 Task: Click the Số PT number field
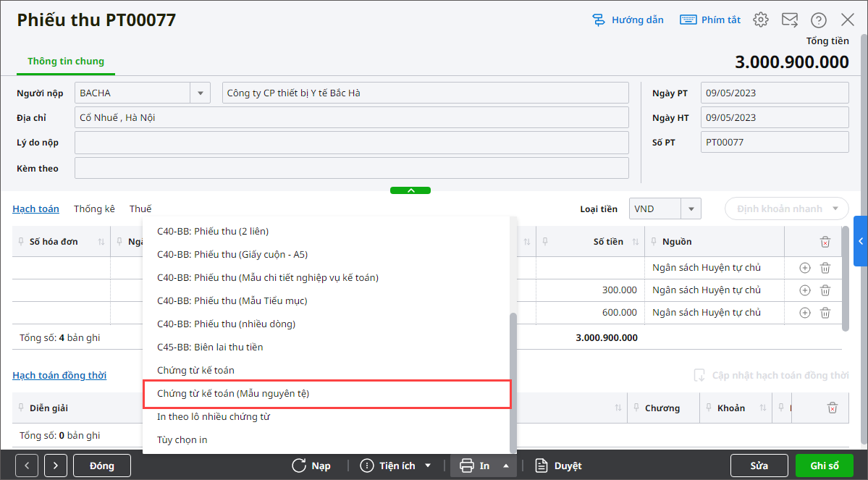coord(775,143)
